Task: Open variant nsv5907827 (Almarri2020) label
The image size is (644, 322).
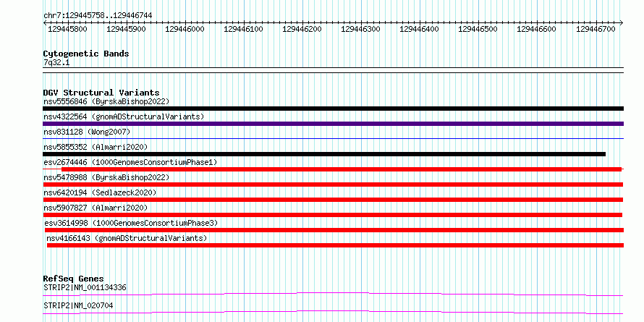Action: 96,208
